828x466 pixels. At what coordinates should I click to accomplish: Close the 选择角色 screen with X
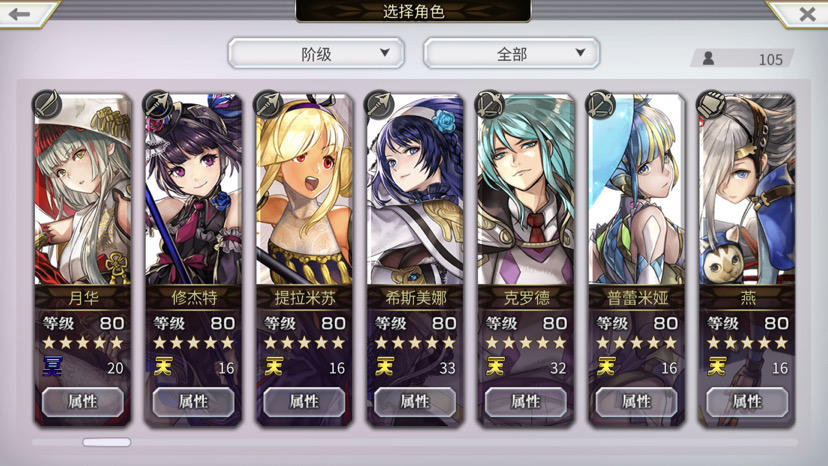(x=807, y=14)
